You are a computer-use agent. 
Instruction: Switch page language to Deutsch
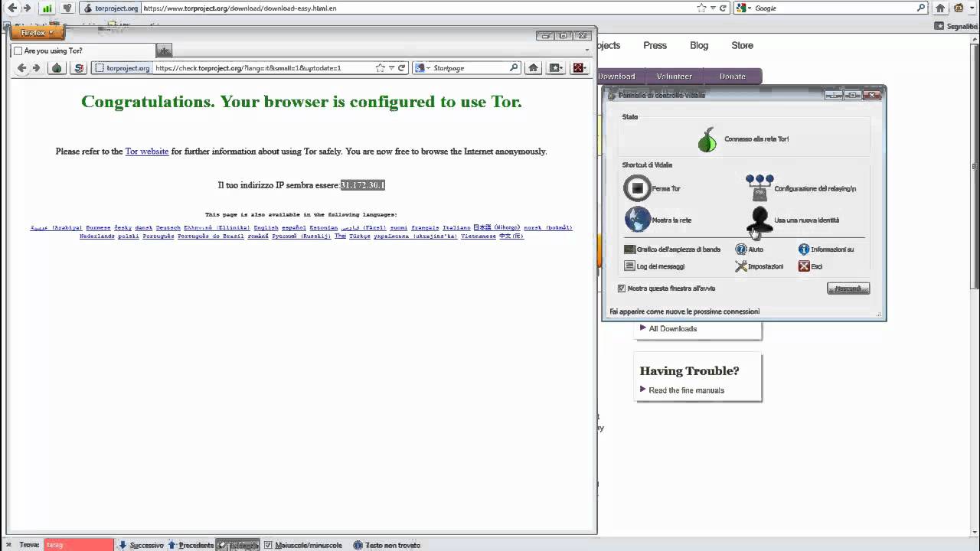click(x=168, y=227)
